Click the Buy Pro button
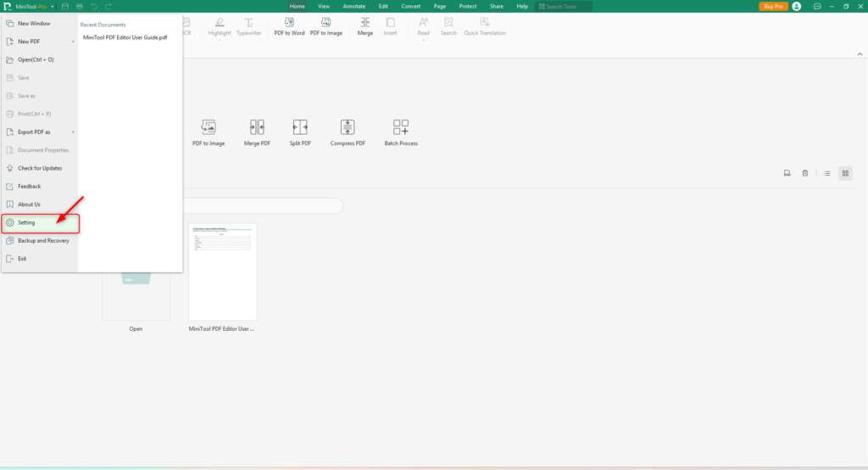The width and height of the screenshot is (868, 470). 773,6
